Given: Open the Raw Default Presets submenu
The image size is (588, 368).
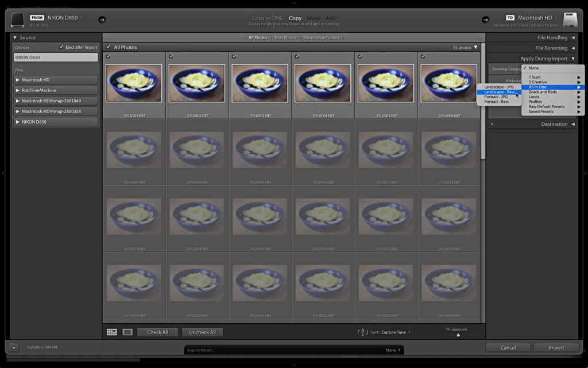Looking at the screenshot, I should click(x=553, y=106).
